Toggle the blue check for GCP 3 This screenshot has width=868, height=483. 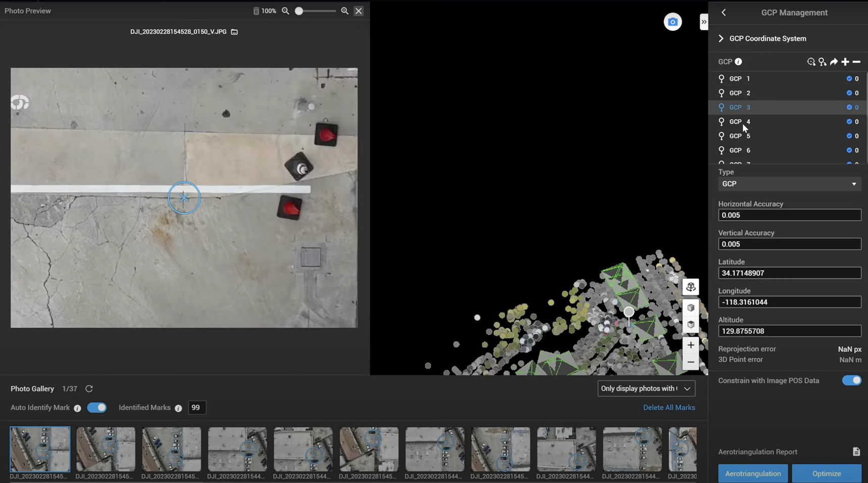849,107
